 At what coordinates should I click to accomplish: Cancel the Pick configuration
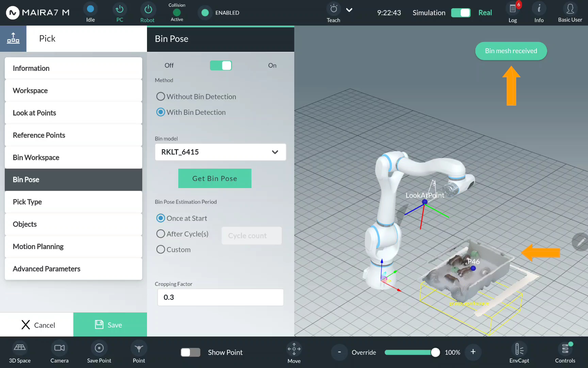(x=37, y=325)
